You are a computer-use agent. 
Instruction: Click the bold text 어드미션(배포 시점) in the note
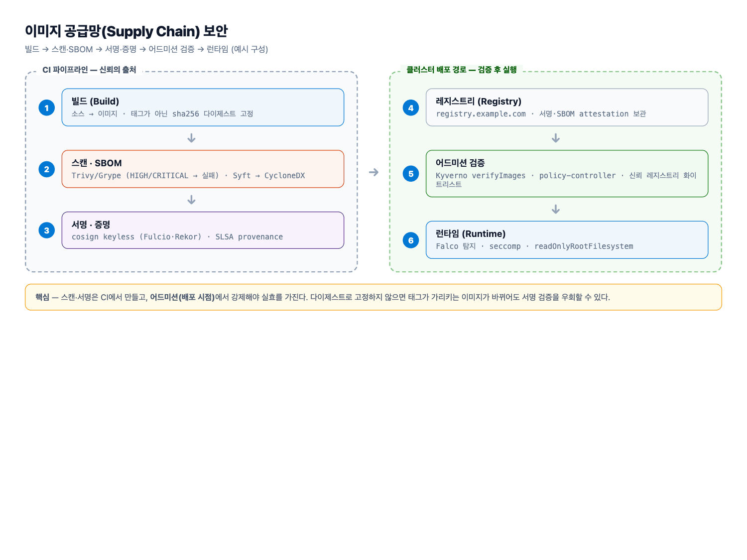pos(182,297)
